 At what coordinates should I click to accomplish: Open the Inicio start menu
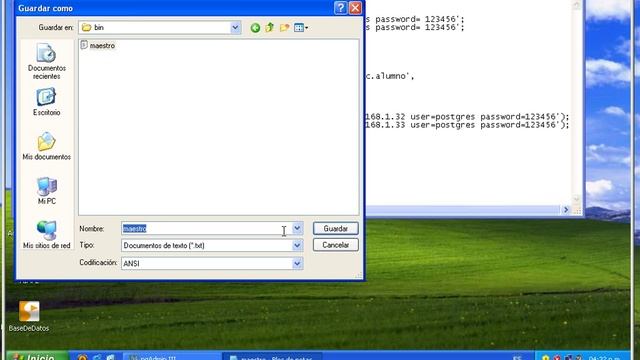point(37,356)
